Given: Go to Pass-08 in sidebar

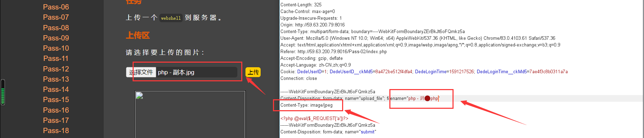Looking at the screenshot, I should tap(56, 28).
